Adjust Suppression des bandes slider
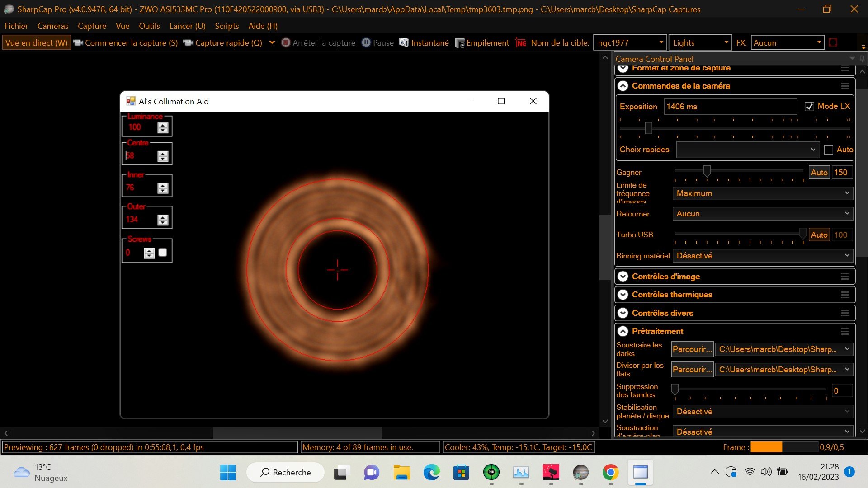Image resolution: width=868 pixels, height=488 pixels. click(675, 389)
